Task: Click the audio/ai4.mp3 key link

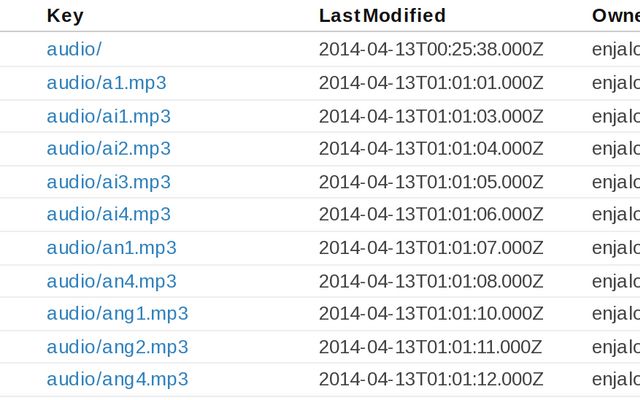Action: (x=108, y=215)
